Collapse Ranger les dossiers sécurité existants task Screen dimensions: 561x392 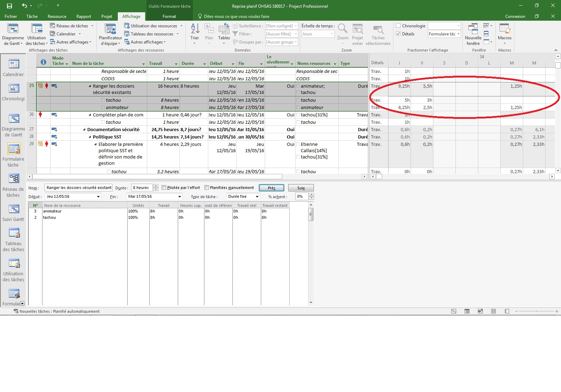(x=90, y=86)
